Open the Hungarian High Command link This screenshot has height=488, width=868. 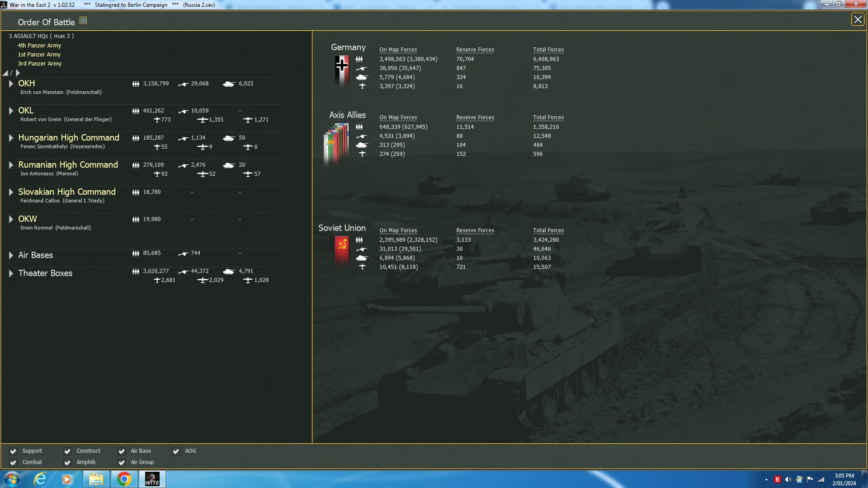coord(69,138)
